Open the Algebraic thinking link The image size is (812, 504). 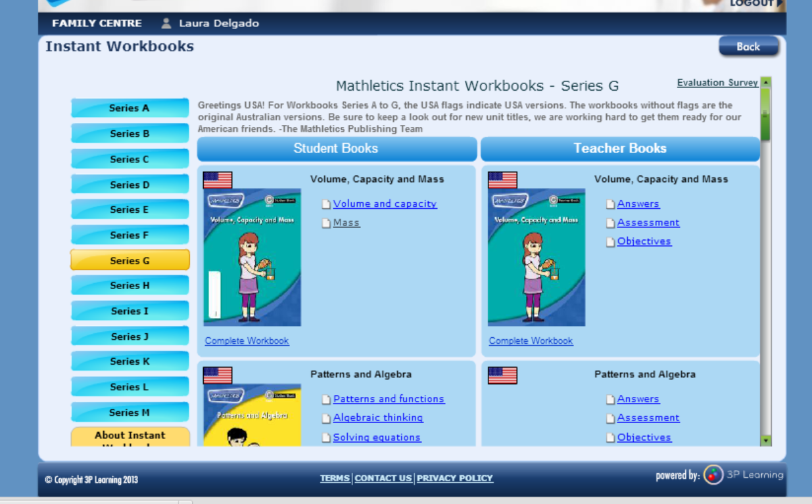click(377, 418)
